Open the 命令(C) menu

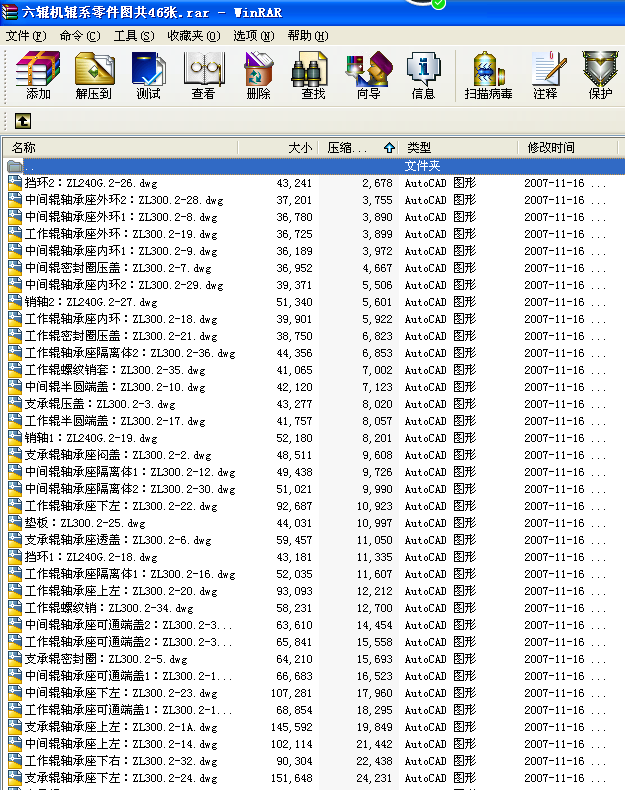pyautogui.click(x=80, y=36)
